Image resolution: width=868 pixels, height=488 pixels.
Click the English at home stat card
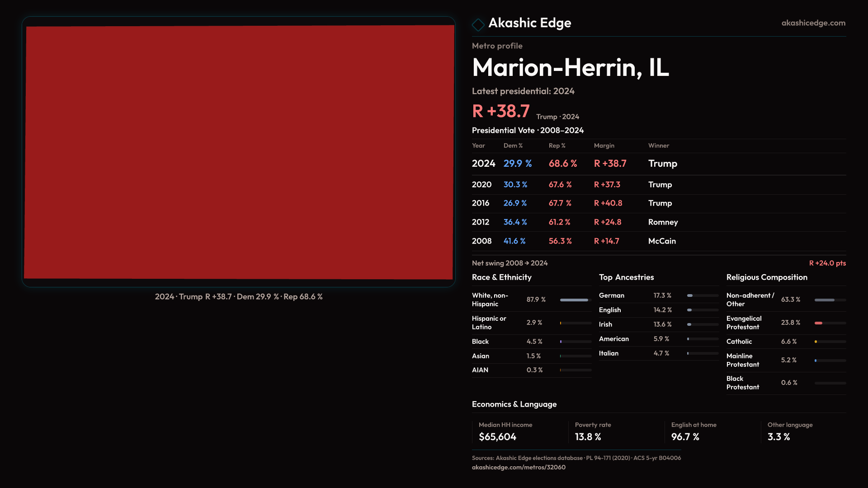712,432
